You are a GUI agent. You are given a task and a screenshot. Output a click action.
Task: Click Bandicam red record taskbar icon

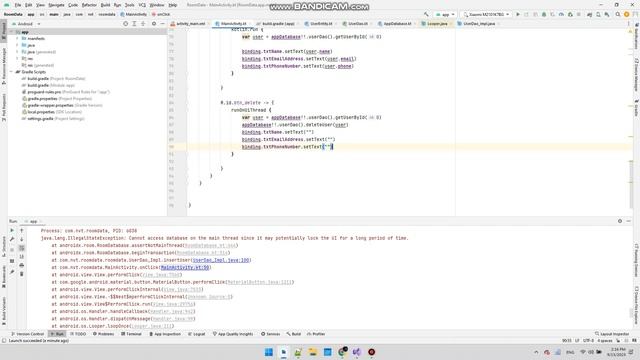coord(371,352)
